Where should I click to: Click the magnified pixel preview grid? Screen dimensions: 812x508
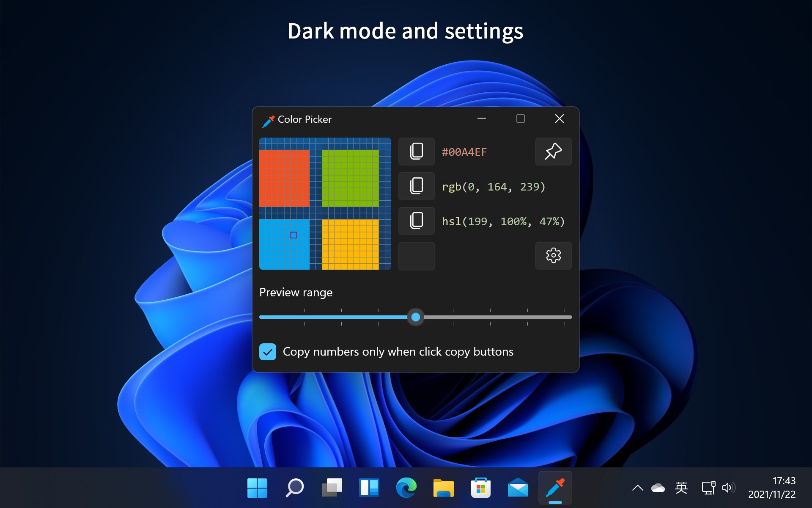tap(325, 203)
